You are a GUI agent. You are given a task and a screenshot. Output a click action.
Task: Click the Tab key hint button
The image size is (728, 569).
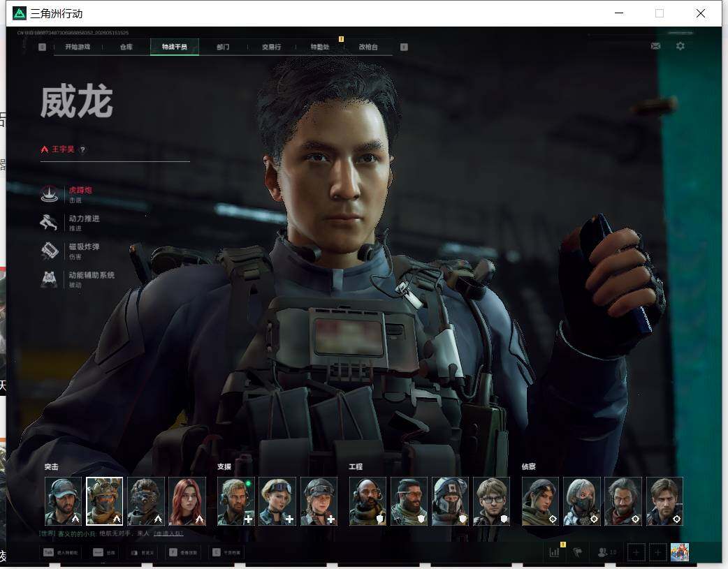click(60, 552)
